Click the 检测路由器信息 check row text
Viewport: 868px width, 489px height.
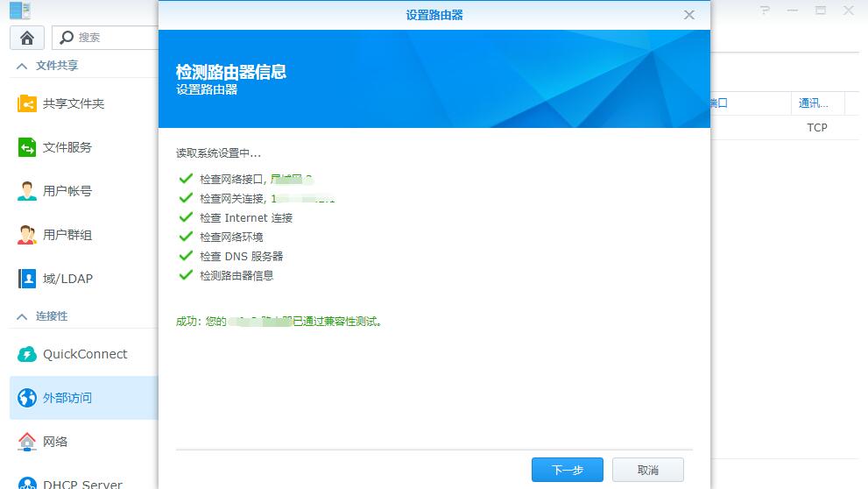click(236, 276)
